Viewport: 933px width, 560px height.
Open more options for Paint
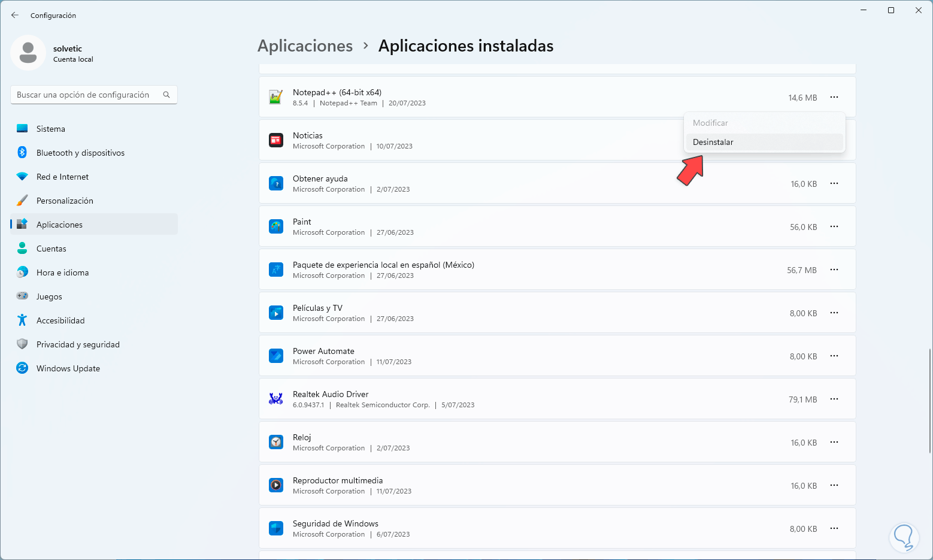834,226
